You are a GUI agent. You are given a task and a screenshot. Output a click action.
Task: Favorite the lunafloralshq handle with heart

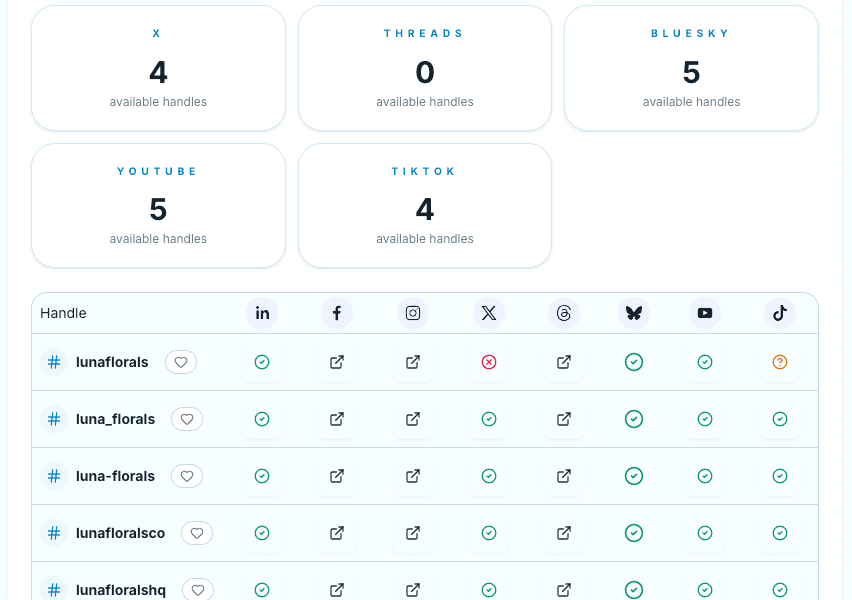point(198,590)
